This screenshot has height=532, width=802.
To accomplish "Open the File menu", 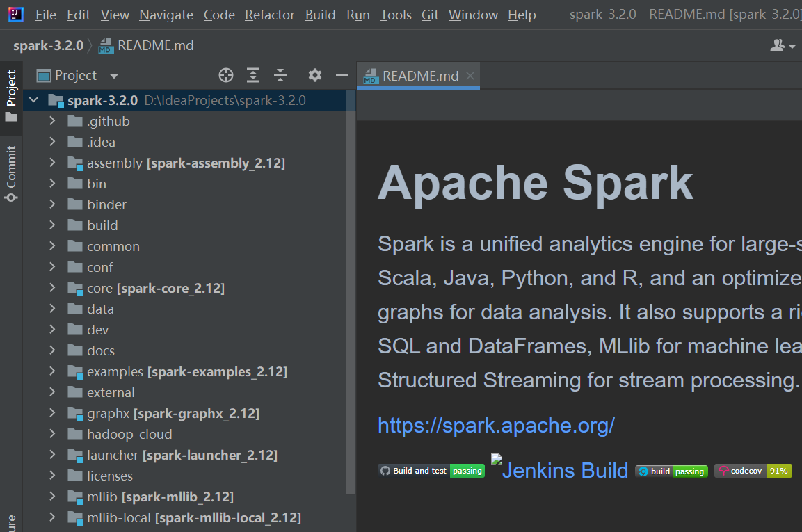I will click(45, 15).
